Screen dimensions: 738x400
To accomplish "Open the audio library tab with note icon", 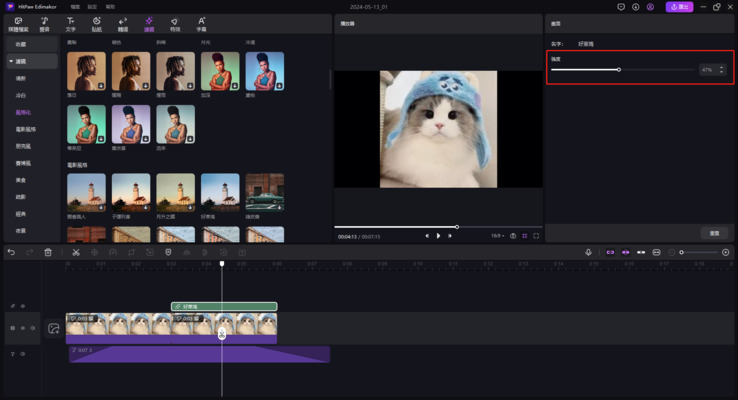I will point(44,24).
